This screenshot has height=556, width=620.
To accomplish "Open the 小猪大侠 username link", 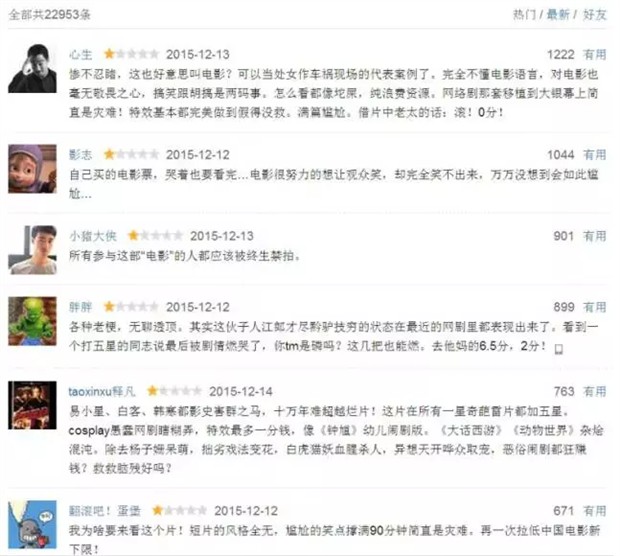I will click(x=93, y=236).
